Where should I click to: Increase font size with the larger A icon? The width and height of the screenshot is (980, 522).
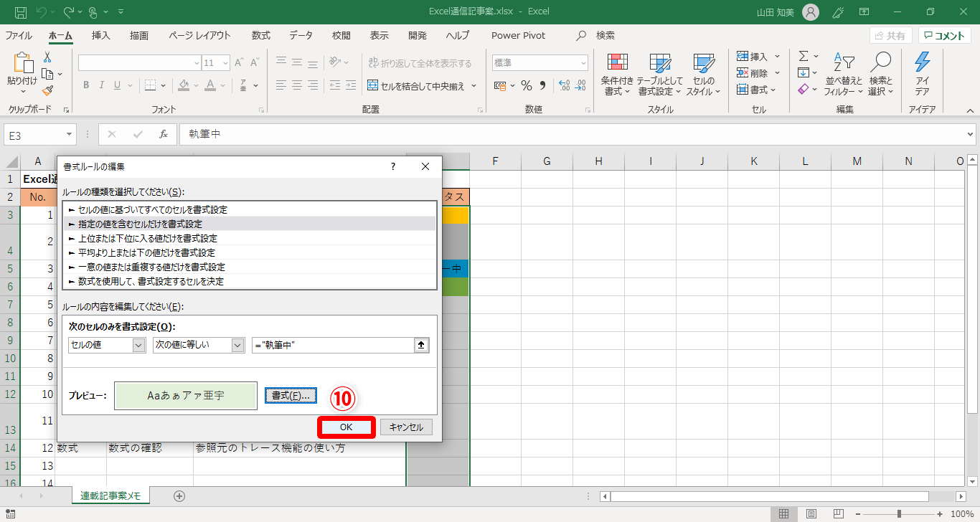[239, 63]
